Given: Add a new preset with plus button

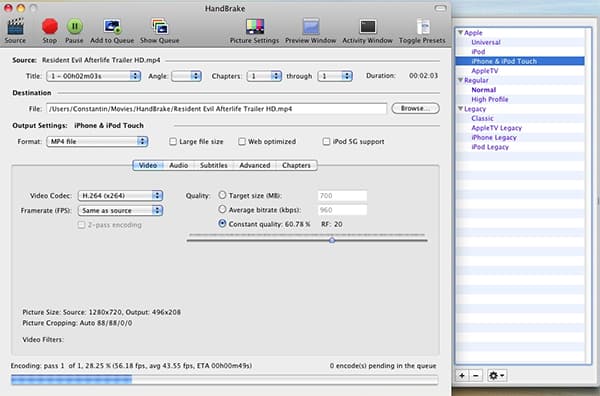Looking at the screenshot, I should (x=462, y=375).
